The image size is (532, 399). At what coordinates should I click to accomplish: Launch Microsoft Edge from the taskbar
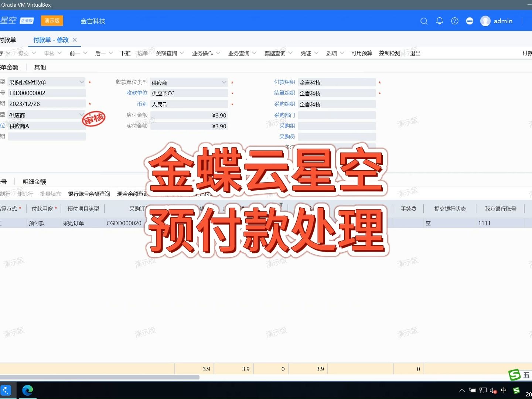click(x=28, y=390)
